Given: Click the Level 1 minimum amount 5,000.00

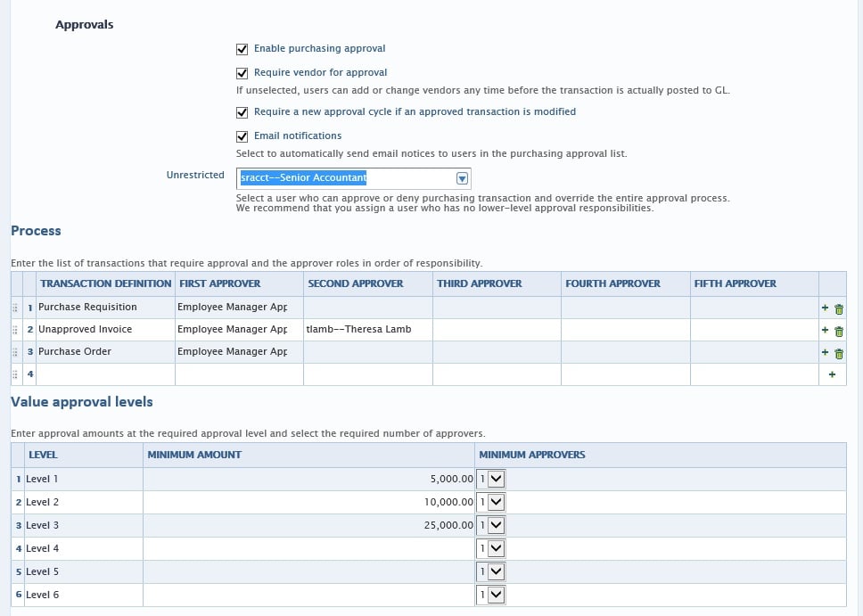Looking at the screenshot, I should [x=308, y=479].
